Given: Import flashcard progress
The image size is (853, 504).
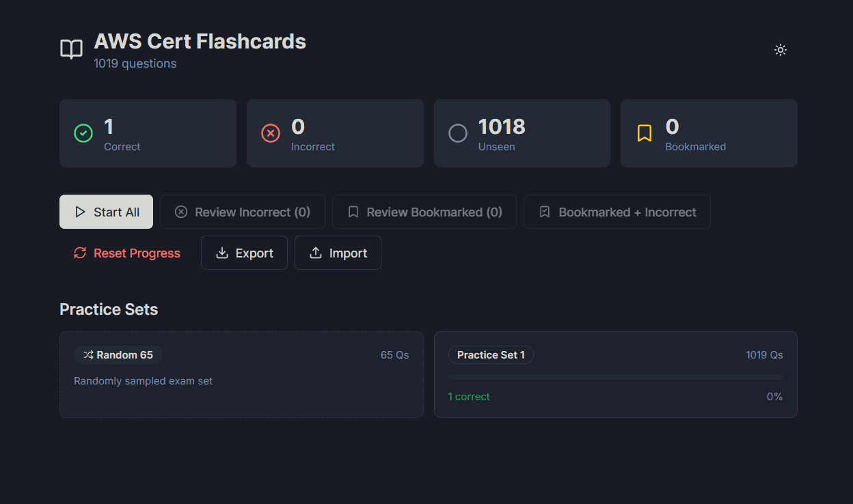Looking at the screenshot, I should tap(338, 253).
